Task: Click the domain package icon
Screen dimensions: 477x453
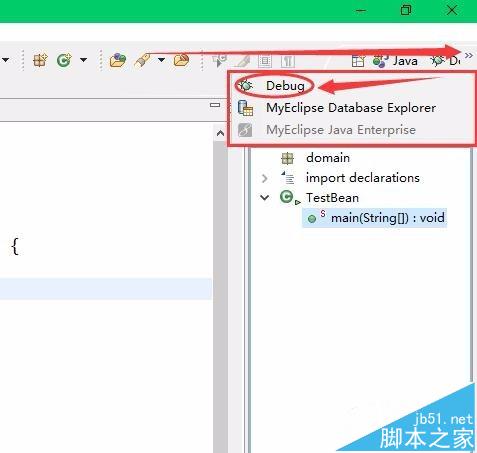Action: click(287, 158)
